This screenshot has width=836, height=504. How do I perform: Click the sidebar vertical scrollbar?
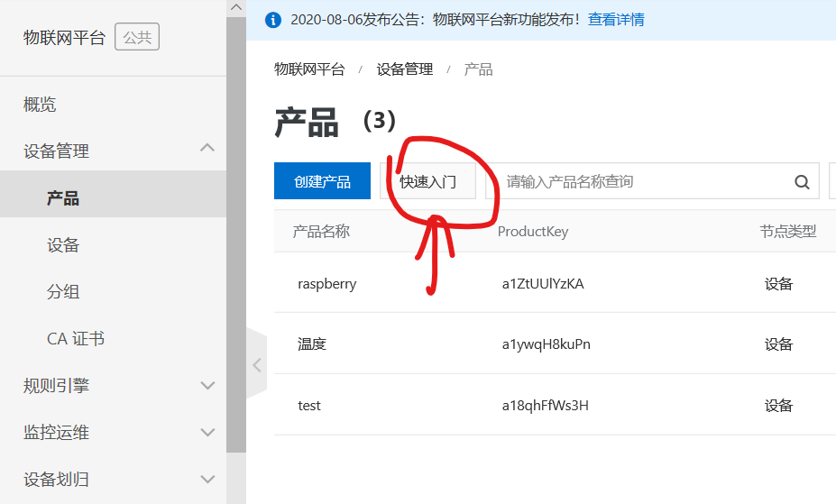click(x=236, y=234)
